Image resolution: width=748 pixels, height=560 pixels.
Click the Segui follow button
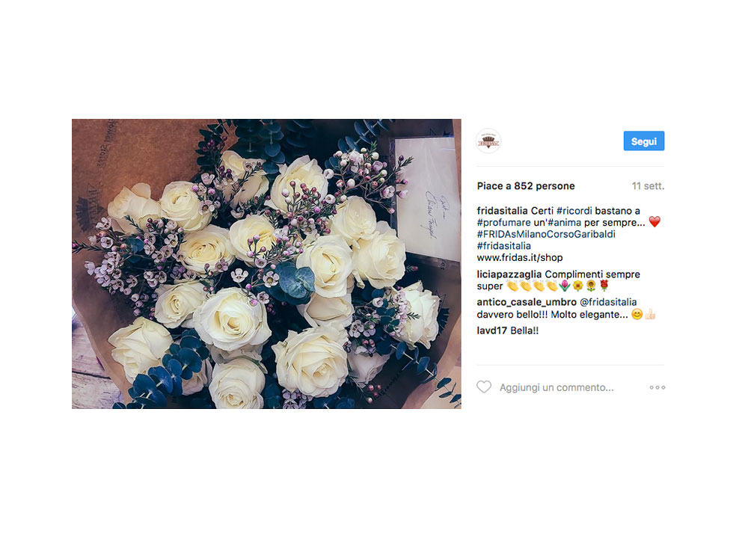click(643, 141)
